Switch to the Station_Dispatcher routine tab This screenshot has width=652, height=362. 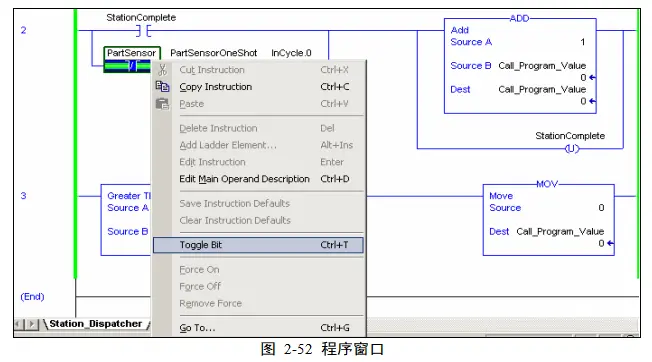pyautogui.click(x=96, y=324)
